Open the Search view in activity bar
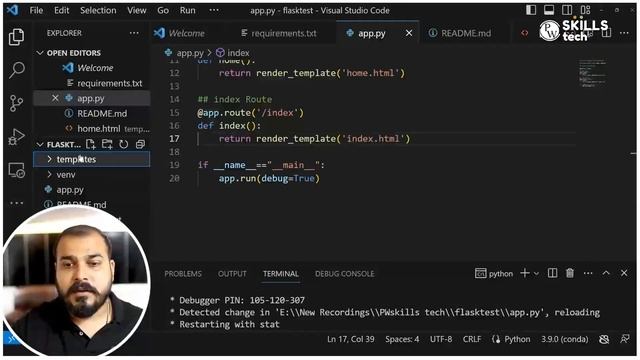The width and height of the screenshot is (640, 360). (17, 70)
